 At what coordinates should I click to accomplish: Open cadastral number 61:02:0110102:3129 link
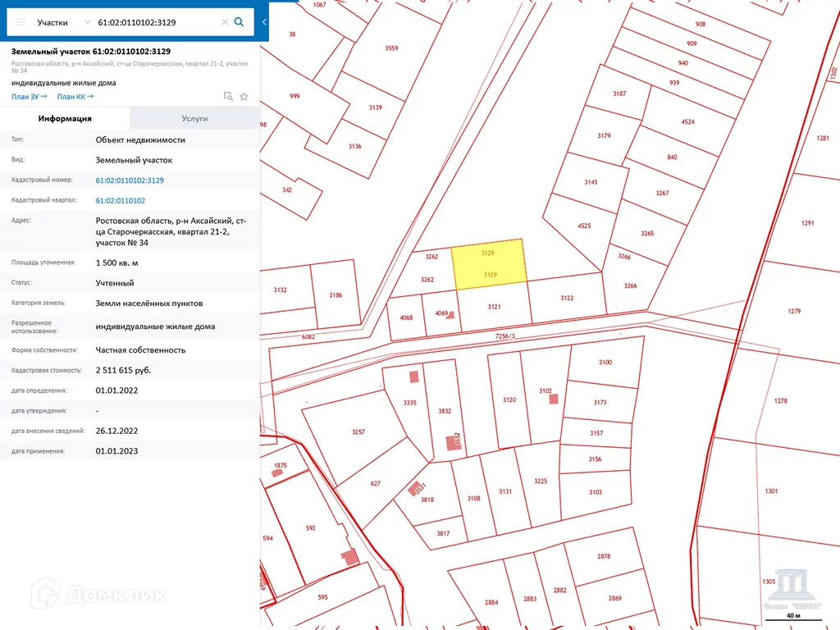130,180
